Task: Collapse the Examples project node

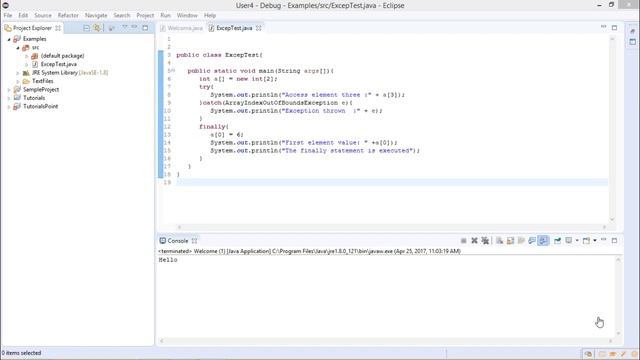Action: 9,39
